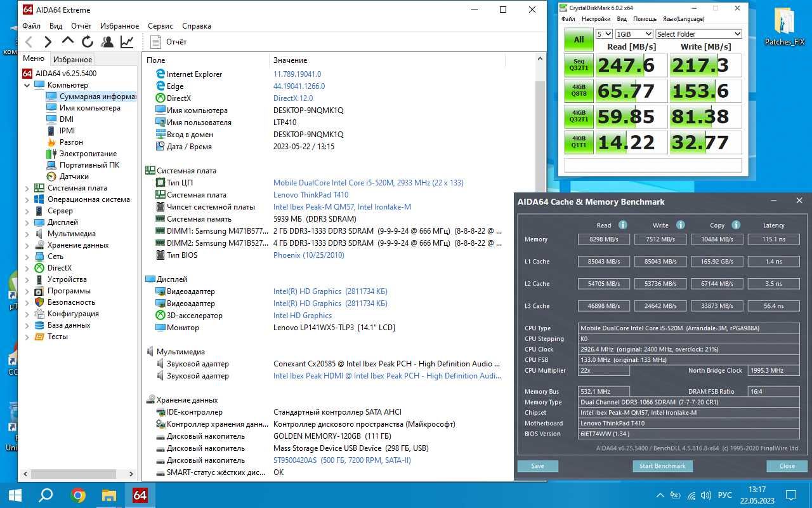Open Internet Explorer version link 11.789.19041.0

[297, 74]
